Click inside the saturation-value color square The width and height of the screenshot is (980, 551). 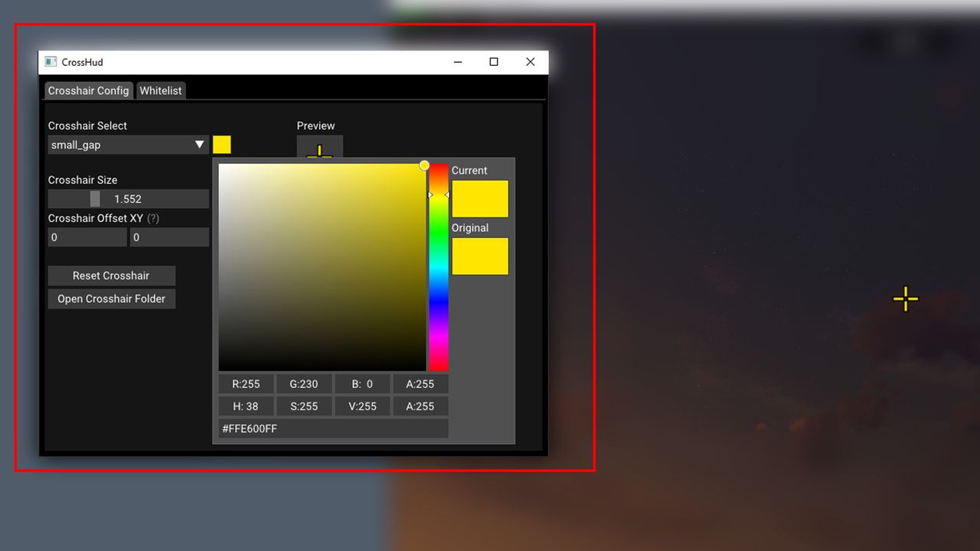click(322, 268)
